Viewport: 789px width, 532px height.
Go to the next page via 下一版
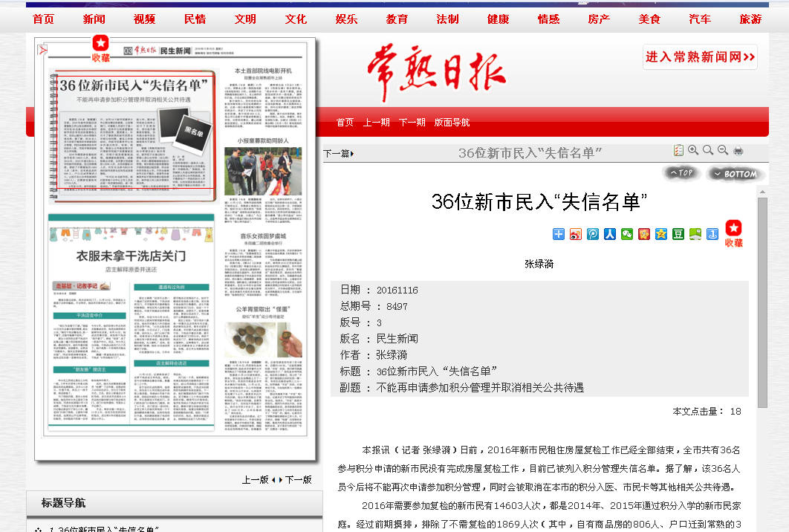click(x=297, y=480)
